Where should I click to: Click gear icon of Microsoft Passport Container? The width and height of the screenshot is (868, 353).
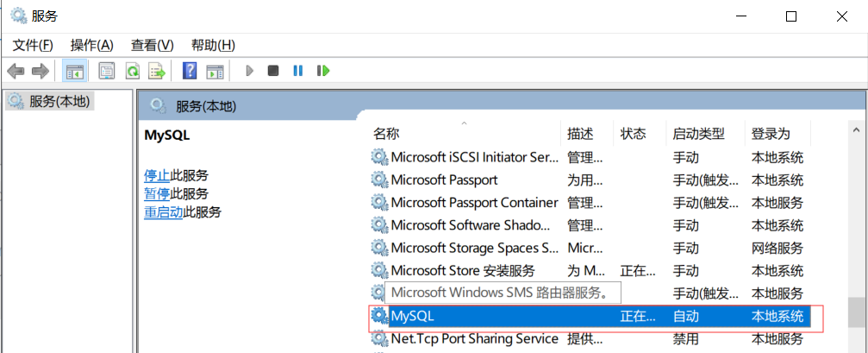tap(378, 203)
